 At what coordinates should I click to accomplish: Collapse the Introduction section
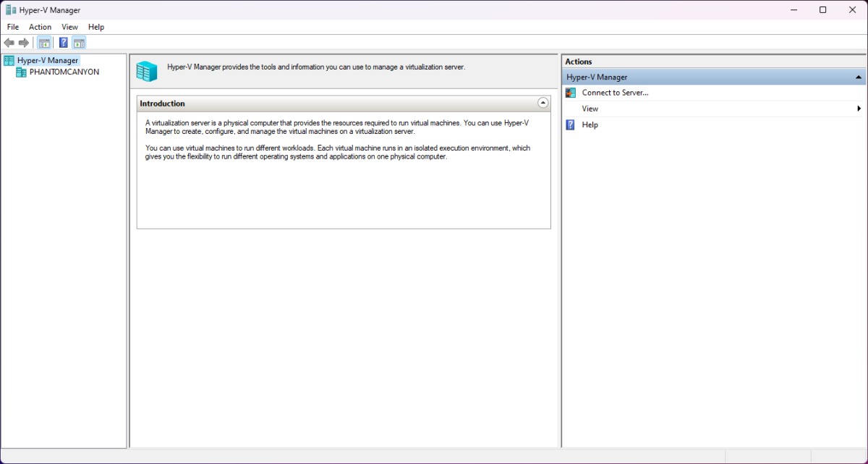click(543, 104)
